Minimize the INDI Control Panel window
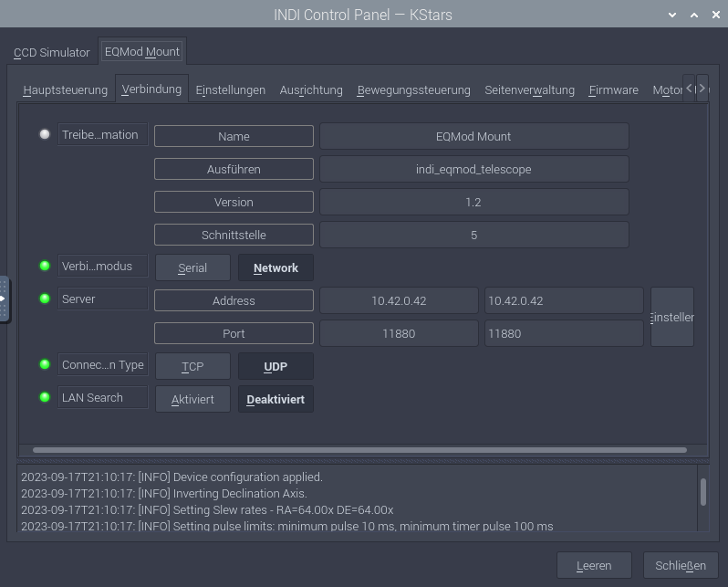 click(671, 15)
